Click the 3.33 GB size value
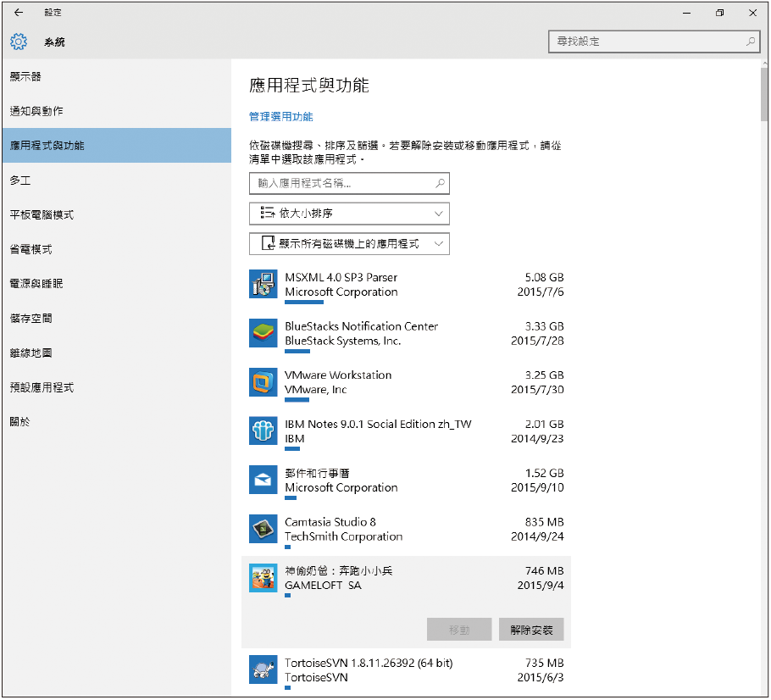The width and height of the screenshot is (771, 700). [x=544, y=326]
